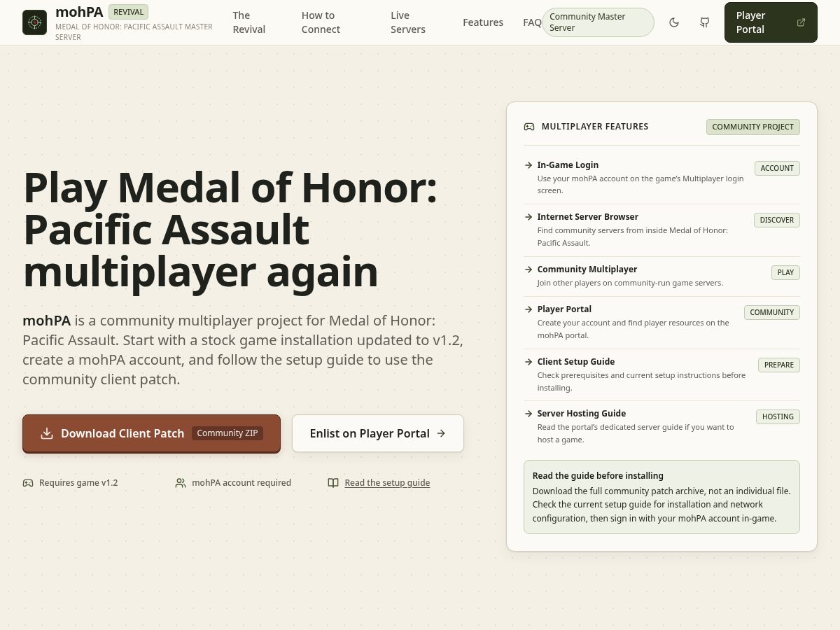The height and width of the screenshot is (630, 840).
Task: Click the main hero headline
Action: tap(230, 229)
